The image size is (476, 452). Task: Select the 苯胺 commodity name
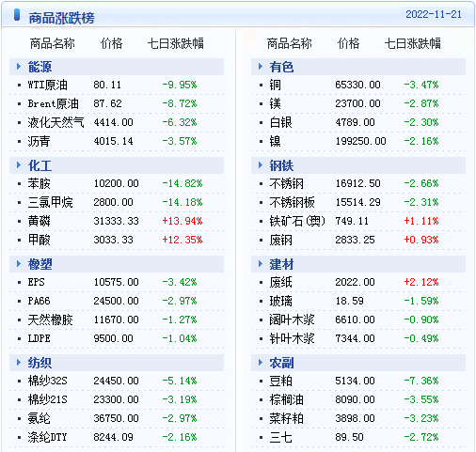pos(39,183)
